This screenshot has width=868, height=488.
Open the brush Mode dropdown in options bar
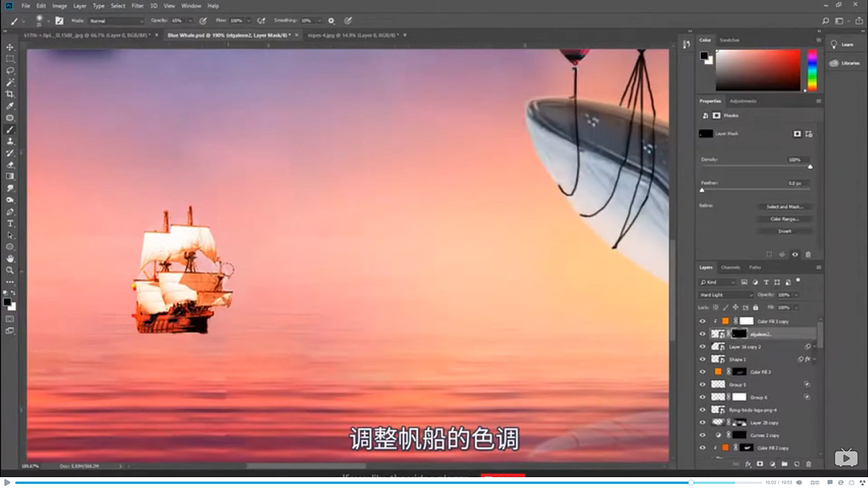116,20
